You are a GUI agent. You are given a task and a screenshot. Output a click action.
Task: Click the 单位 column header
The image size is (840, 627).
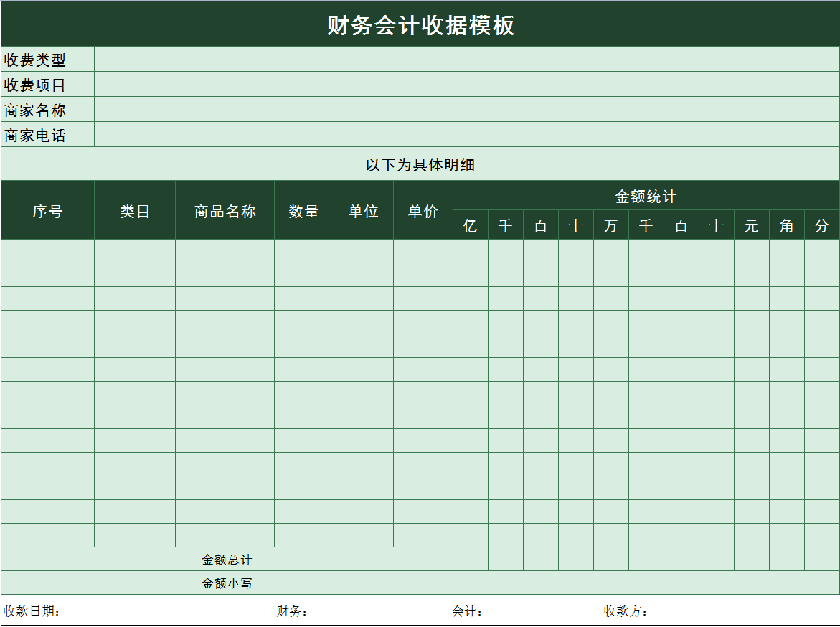tap(363, 209)
